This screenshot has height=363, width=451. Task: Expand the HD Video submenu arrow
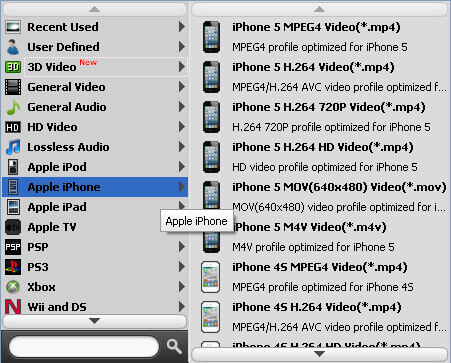[x=182, y=127]
